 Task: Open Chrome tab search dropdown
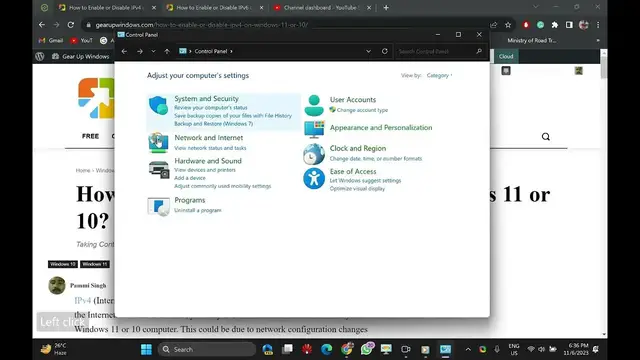pos(536,7)
